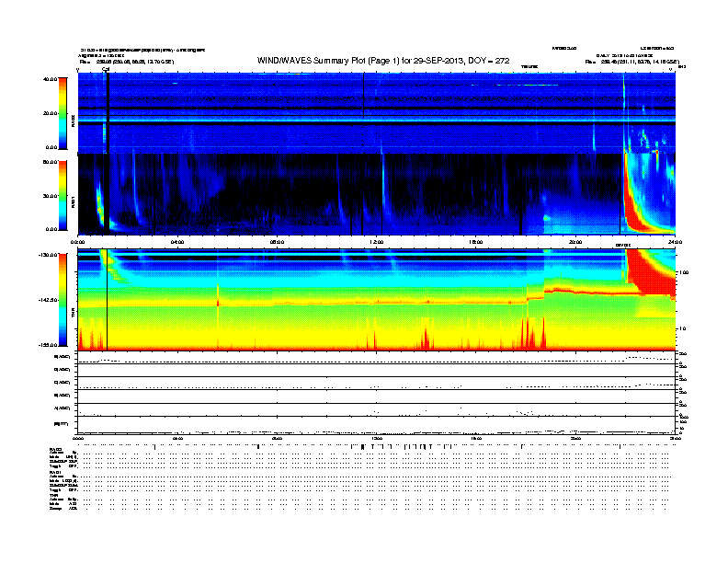The image size is (728, 563).
Task: Select the -130.00 tick on TNR color scale
Action: tap(48, 255)
